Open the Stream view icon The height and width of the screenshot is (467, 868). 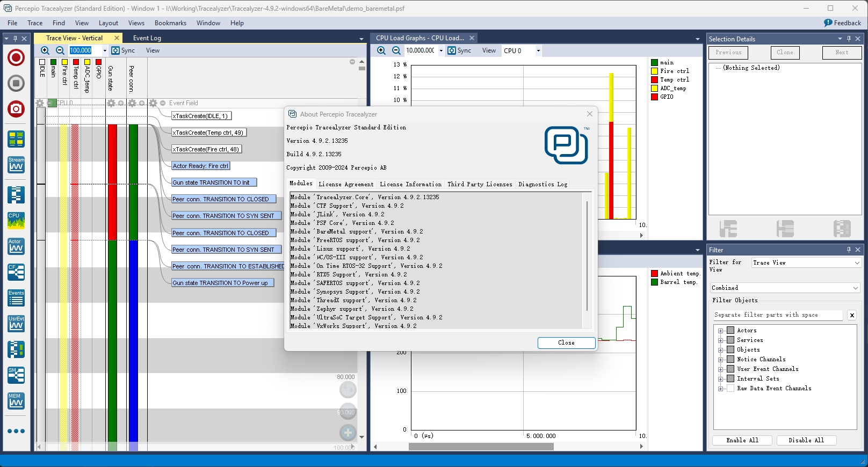16,165
